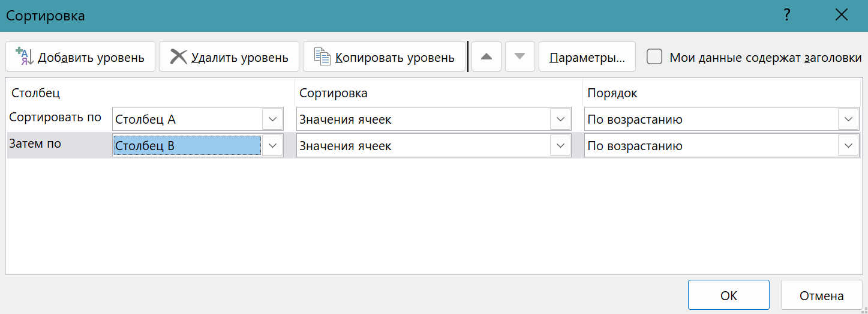Open the Параметры... sort options
The height and width of the screenshot is (314, 868).
587,57
